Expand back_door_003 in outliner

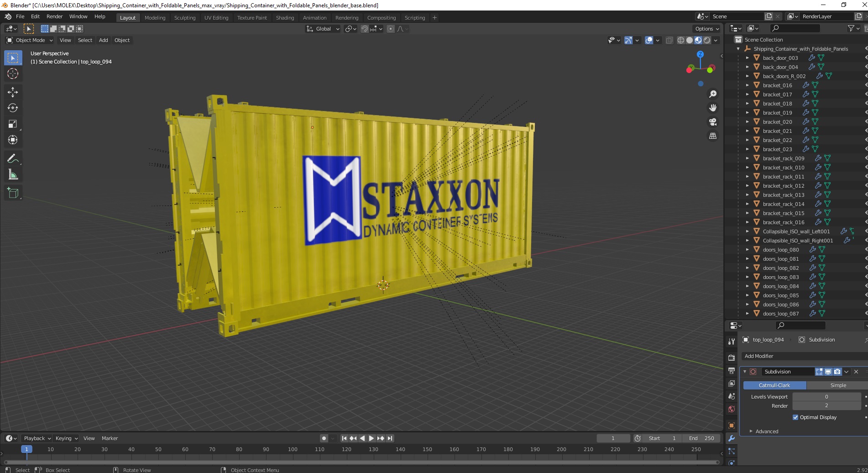point(747,58)
